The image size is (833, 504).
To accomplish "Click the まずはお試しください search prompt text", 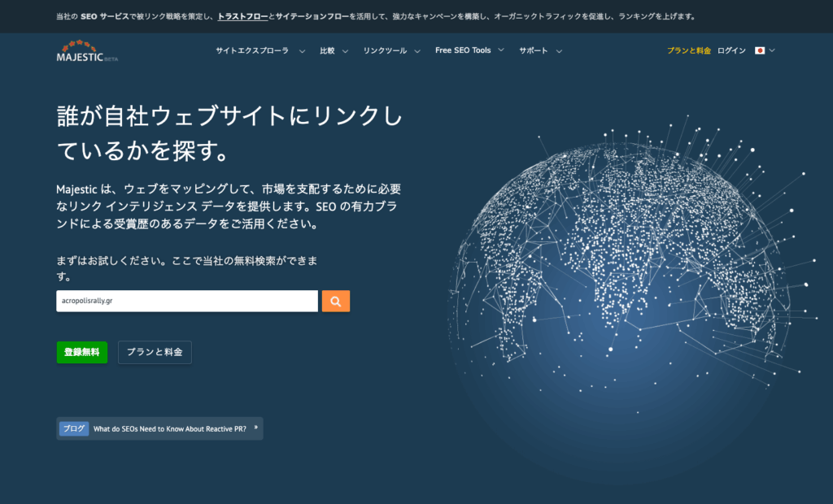I will pos(187,268).
